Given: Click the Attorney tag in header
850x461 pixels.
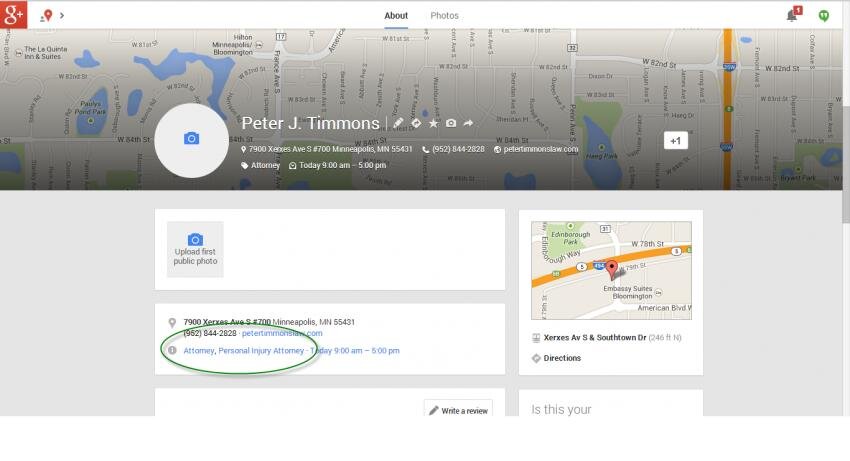Looking at the screenshot, I should [265, 165].
